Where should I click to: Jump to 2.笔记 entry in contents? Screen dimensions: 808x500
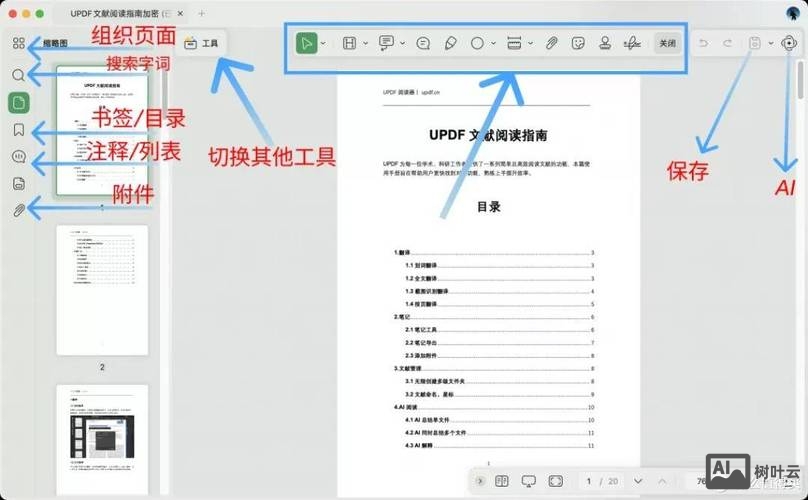coord(494,317)
